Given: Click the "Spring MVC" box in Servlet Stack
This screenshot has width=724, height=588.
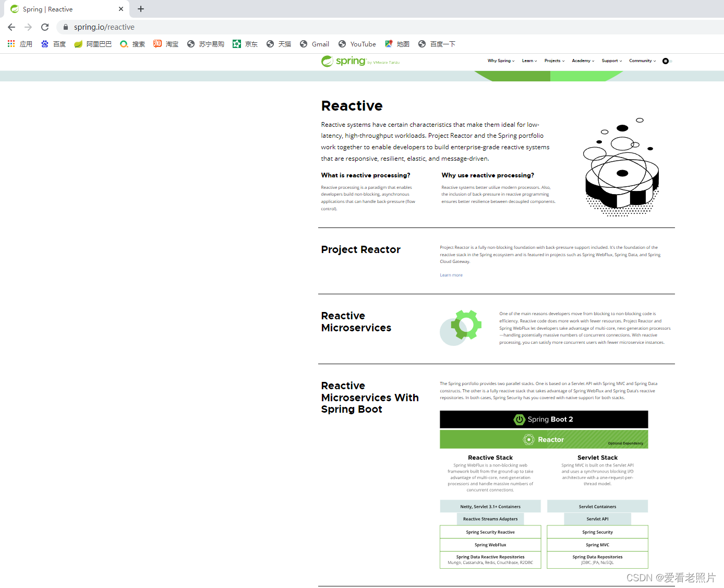Looking at the screenshot, I should click(598, 545).
